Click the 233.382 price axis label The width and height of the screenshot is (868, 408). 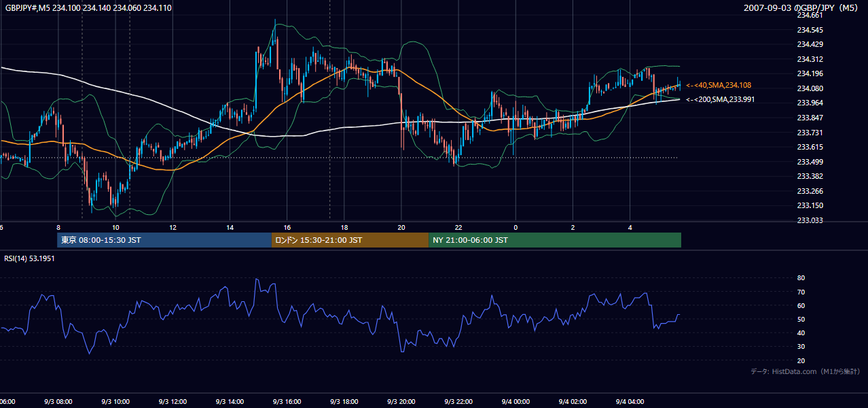pyautogui.click(x=810, y=176)
